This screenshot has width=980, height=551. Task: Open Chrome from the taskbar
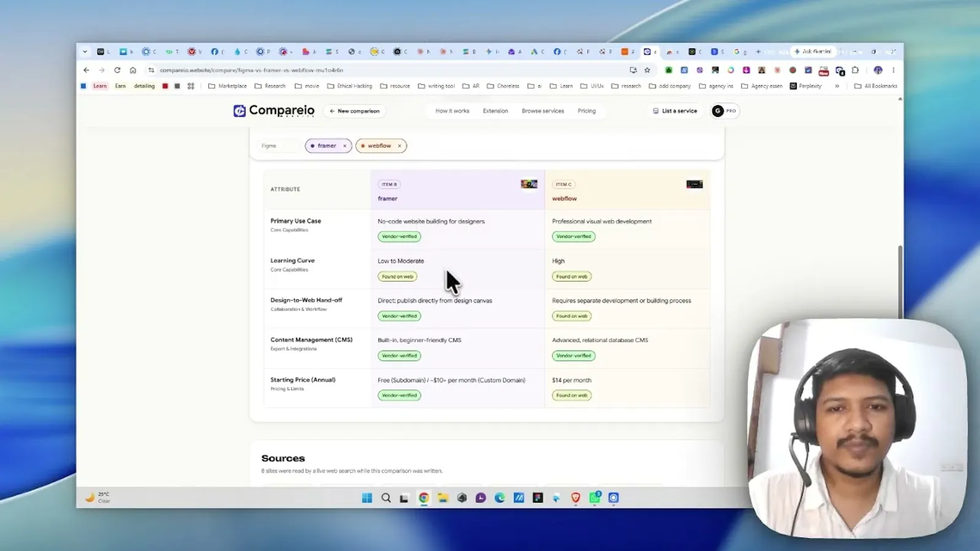tap(424, 498)
